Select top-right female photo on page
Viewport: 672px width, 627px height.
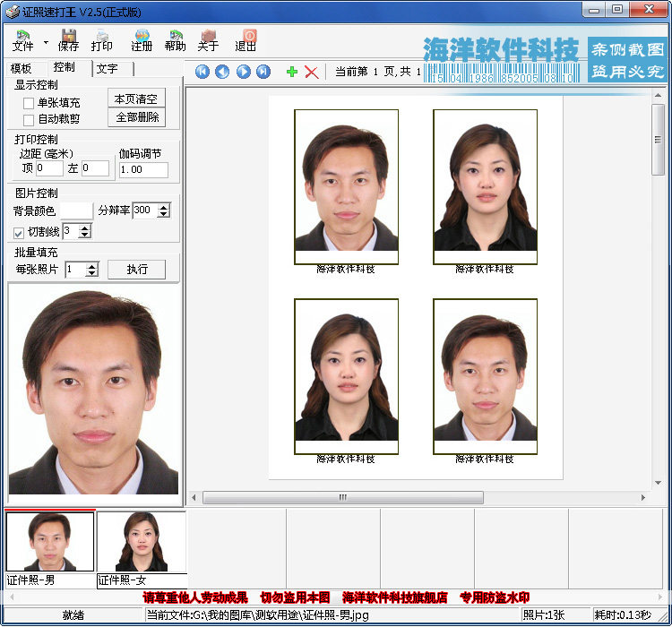click(485, 187)
